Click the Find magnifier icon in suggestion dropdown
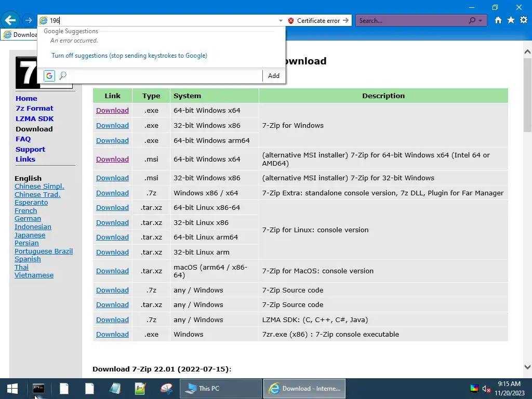 [63, 76]
